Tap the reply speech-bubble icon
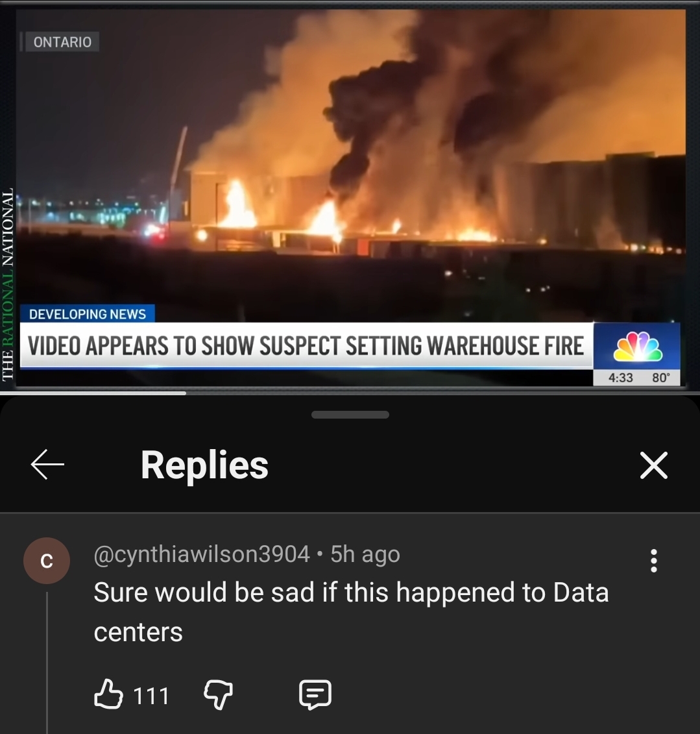The height and width of the screenshot is (734, 700). 315,694
